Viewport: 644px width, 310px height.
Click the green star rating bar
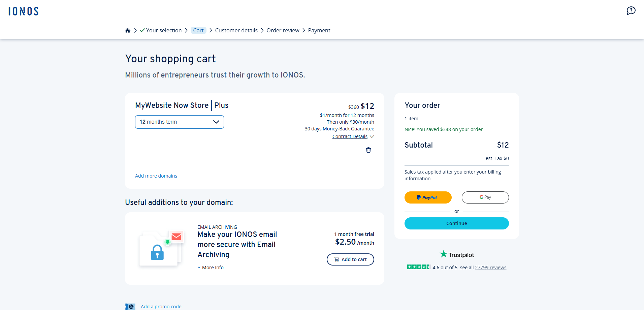[419, 267]
